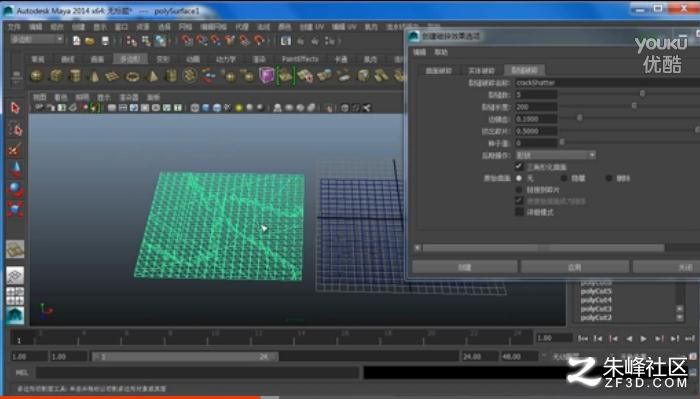Switch to the Solid Shatter tab
The image size is (700, 399).
(x=481, y=70)
